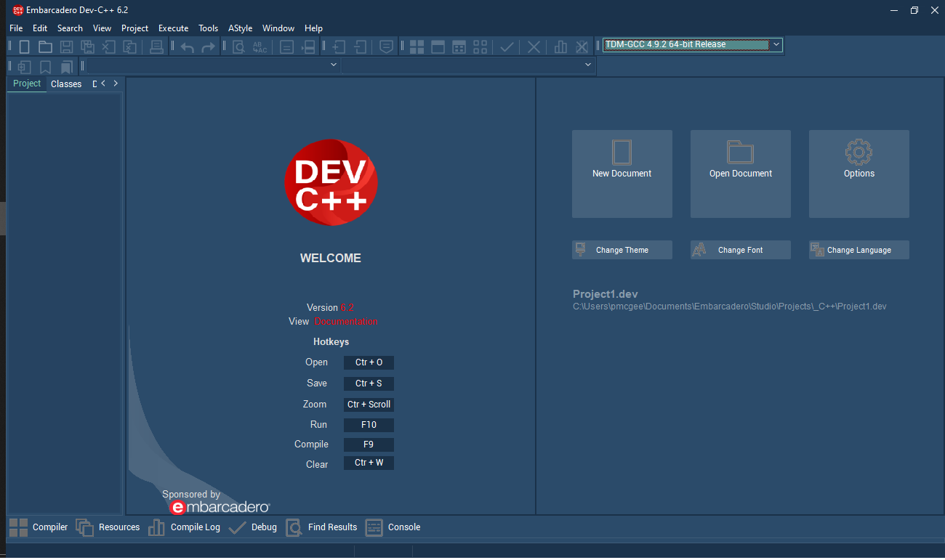Open the Project menu

click(134, 28)
